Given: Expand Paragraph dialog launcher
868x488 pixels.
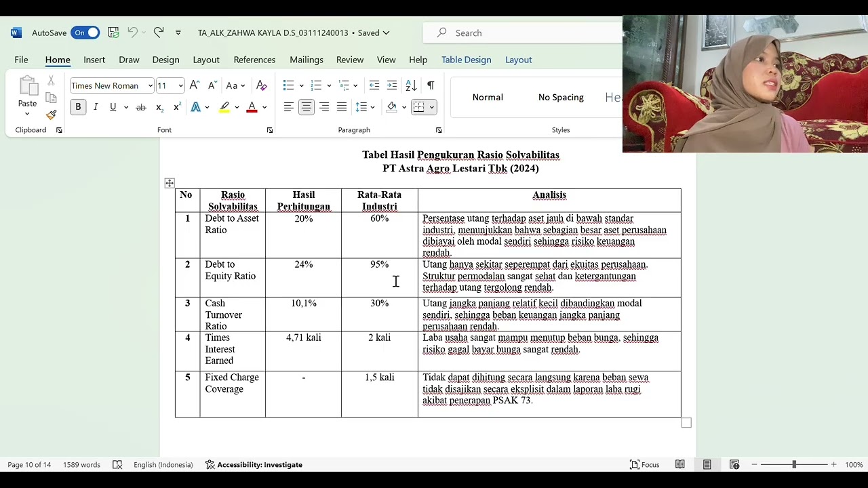Looking at the screenshot, I should click(439, 130).
